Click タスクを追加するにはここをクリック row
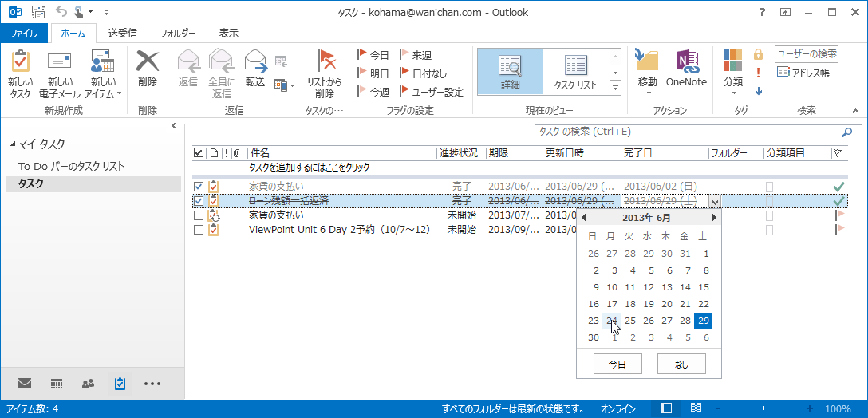This screenshot has height=418, width=868. (x=310, y=168)
